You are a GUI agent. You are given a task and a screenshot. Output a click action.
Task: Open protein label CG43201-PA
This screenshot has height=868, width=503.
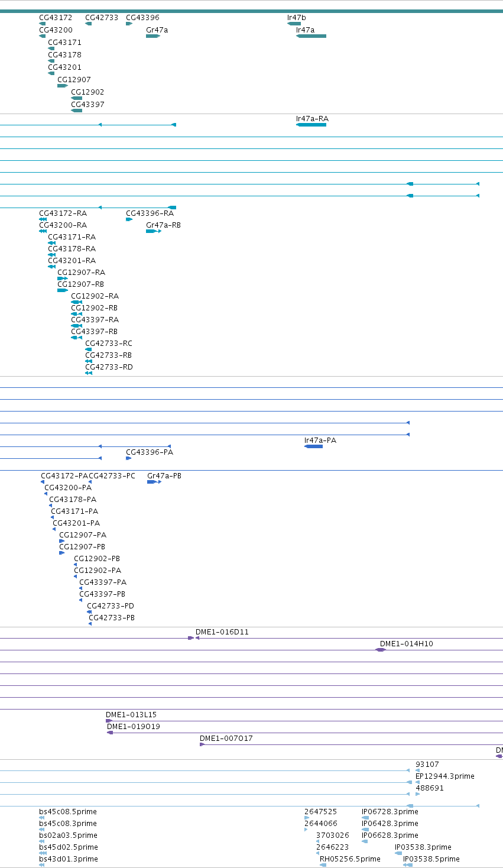coord(76,523)
